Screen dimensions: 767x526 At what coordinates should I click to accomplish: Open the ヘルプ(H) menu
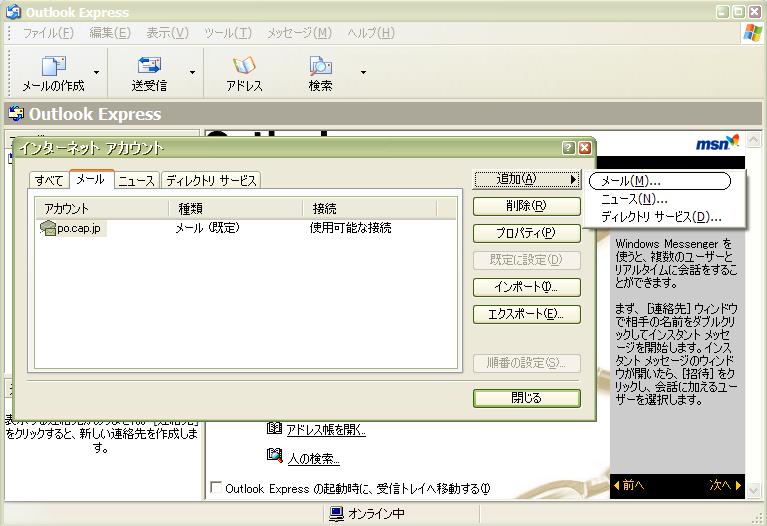pos(371,33)
